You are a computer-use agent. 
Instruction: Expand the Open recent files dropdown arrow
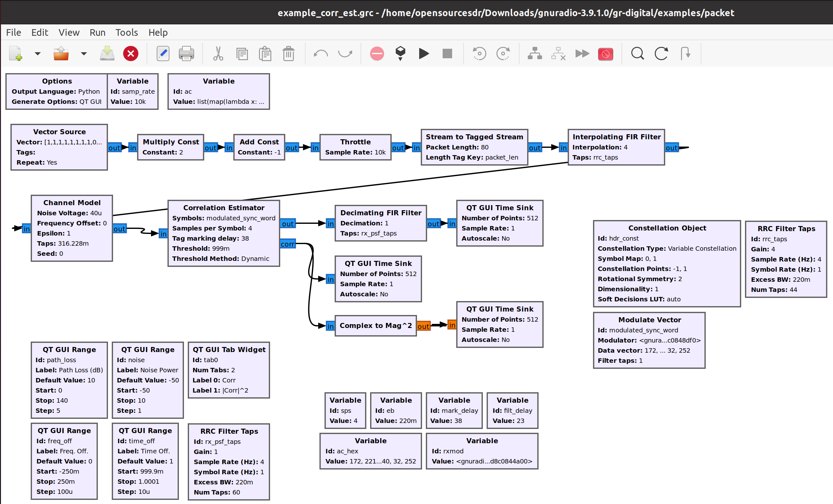tap(84, 54)
